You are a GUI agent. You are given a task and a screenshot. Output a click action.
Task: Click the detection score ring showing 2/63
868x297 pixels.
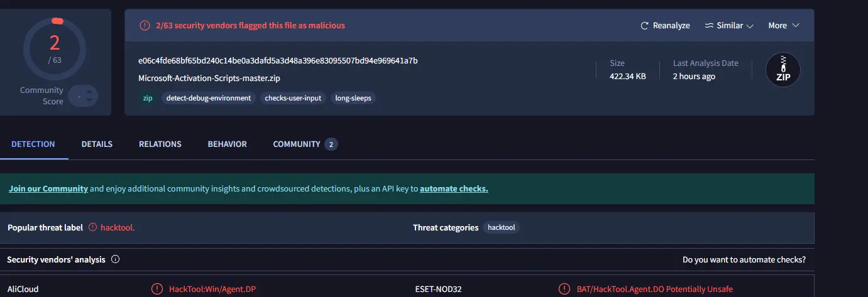tap(55, 48)
